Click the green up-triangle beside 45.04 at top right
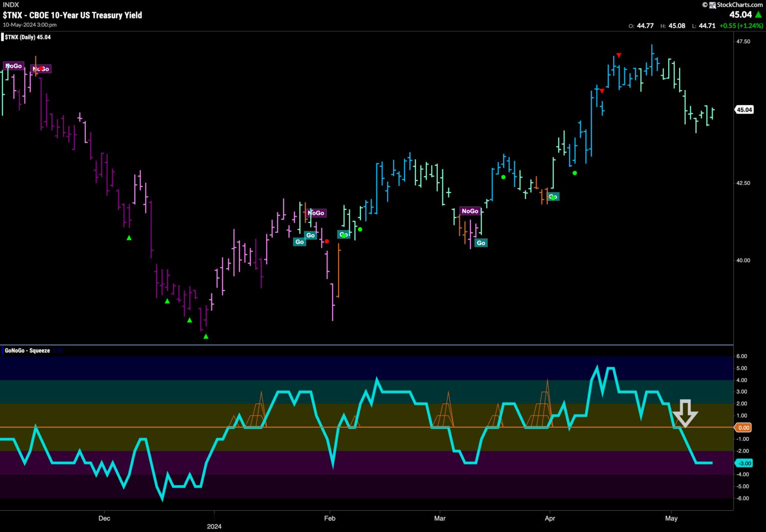766x532 pixels. [x=759, y=15]
